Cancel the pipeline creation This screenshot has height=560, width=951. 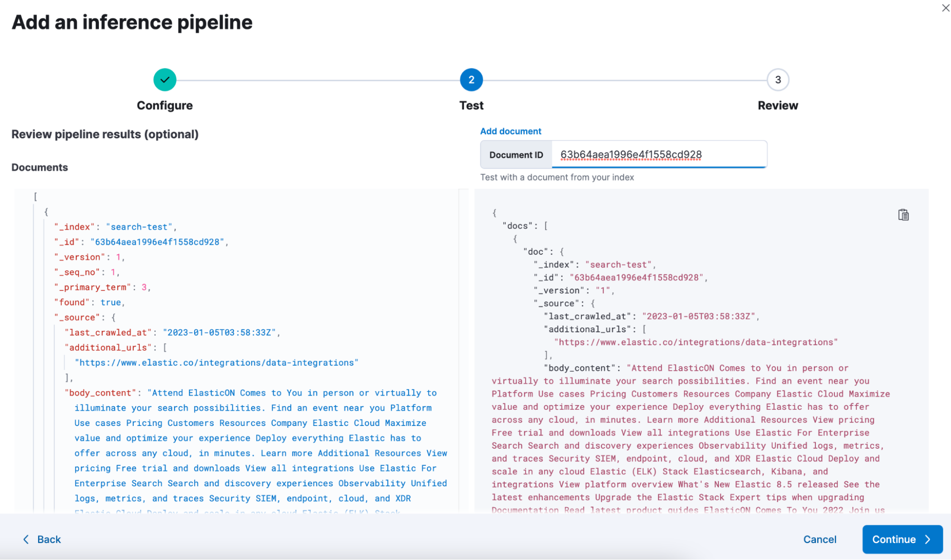(x=820, y=539)
